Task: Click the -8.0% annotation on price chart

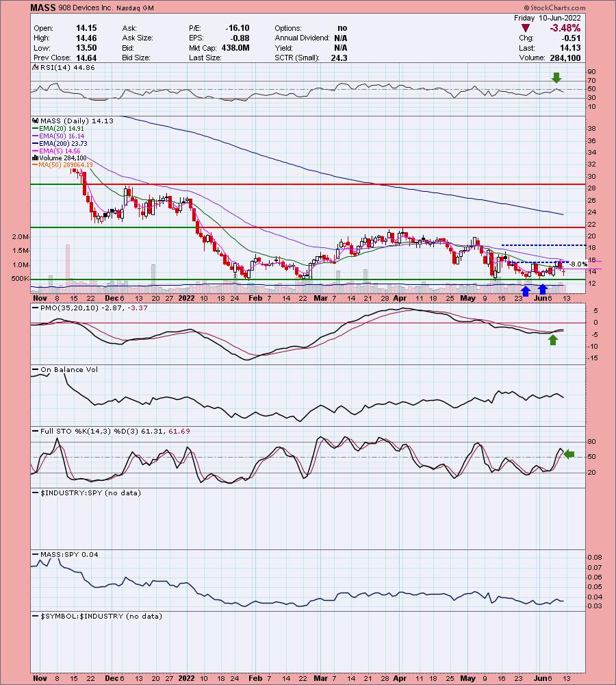Action: pos(578,264)
